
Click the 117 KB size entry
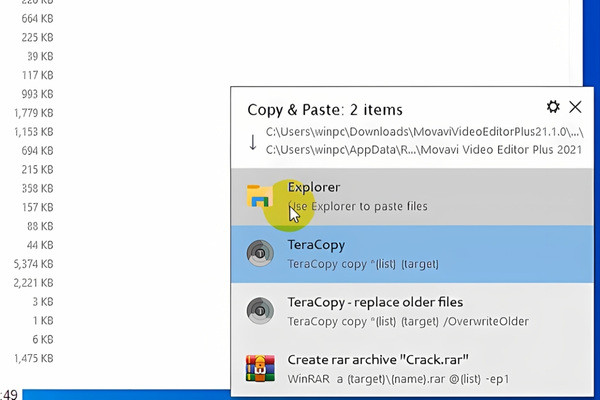coord(37,75)
